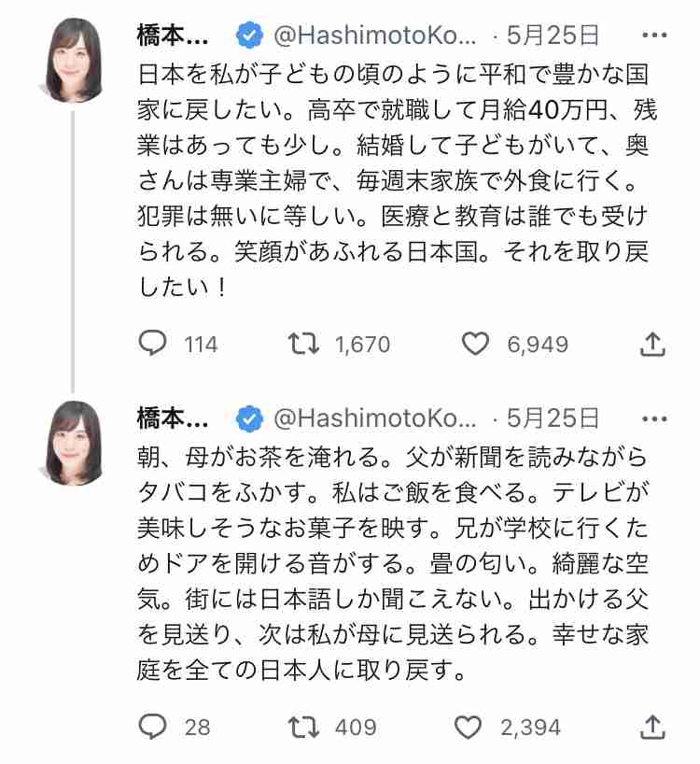Open first tweet's 5月25日 timestamp

click(553, 37)
